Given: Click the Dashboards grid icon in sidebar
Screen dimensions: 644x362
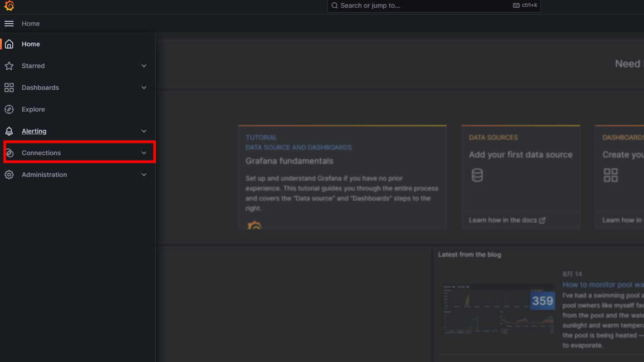Looking at the screenshot, I should 9,88.
